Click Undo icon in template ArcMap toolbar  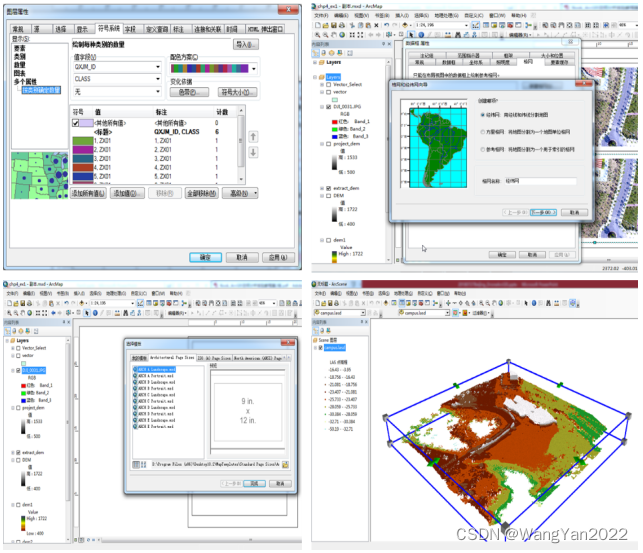[66, 303]
